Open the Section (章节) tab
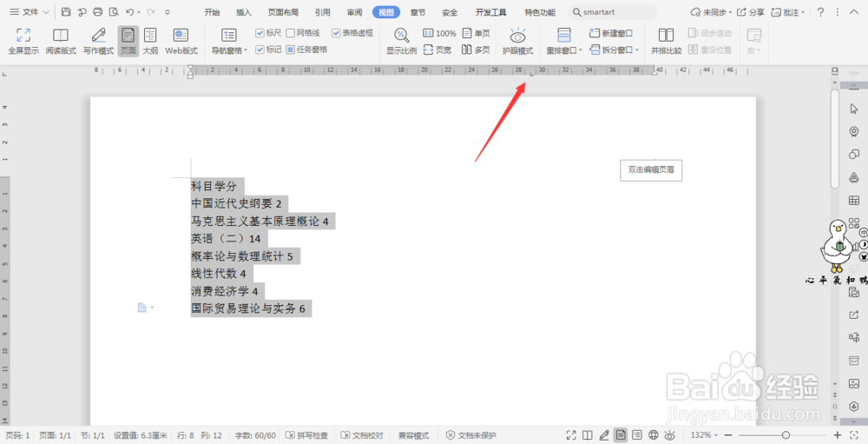868x444 pixels. coord(418,12)
